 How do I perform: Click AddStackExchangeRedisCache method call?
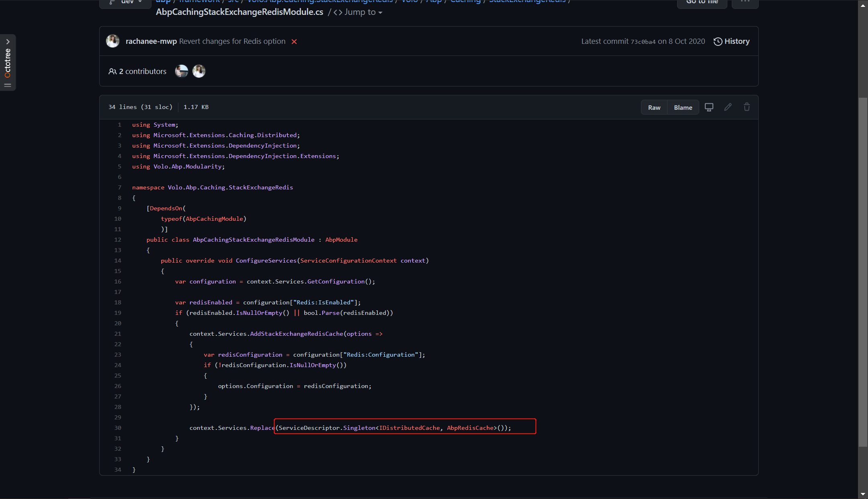(x=297, y=334)
